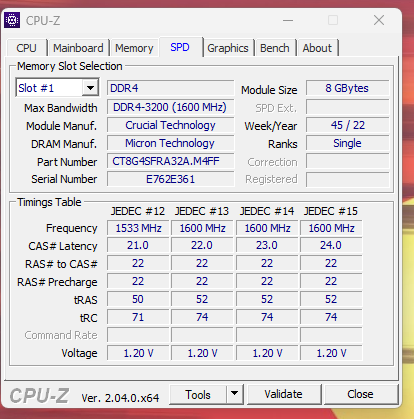Click JEDEC #12 voltage 1.20 V cell
The width and height of the screenshot is (414, 419).
pos(138,353)
